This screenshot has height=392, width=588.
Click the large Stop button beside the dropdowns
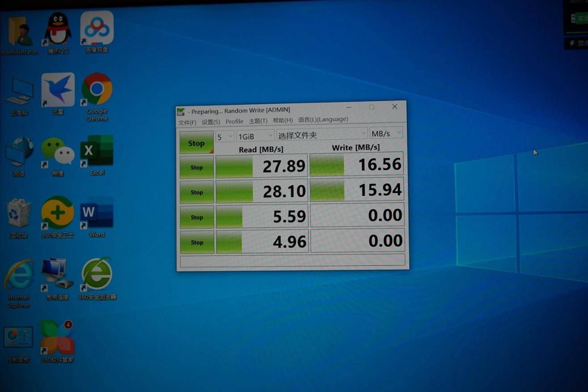tap(196, 143)
